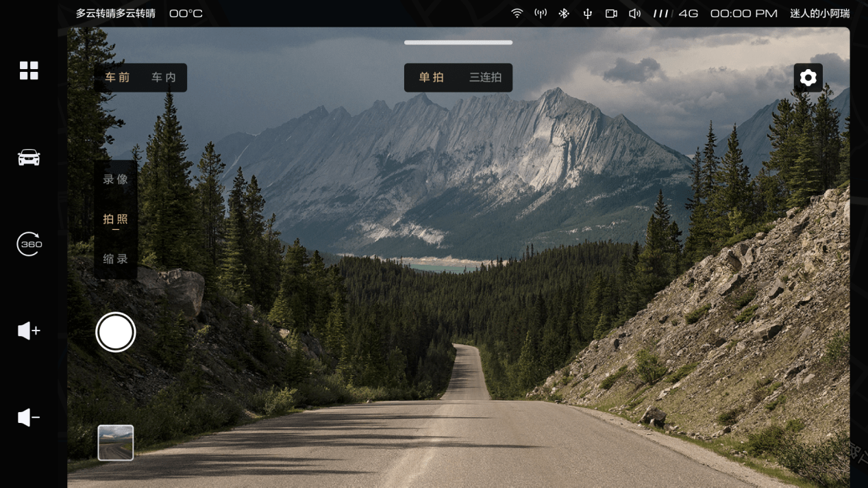Tap the pull-down handle bar at top
Image resolution: width=868 pixels, height=488 pixels.
pyautogui.click(x=458, y=42)
